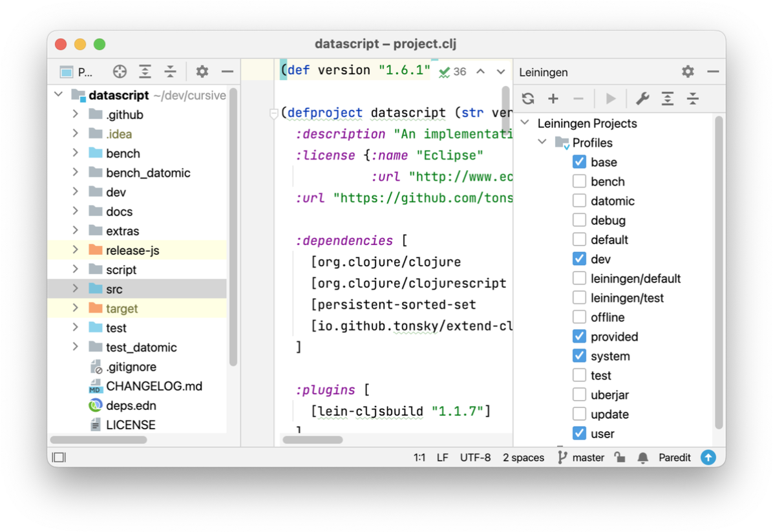Open Leiningen settings wrench icon
Viewport: 773px width, 532px height.
642,99
